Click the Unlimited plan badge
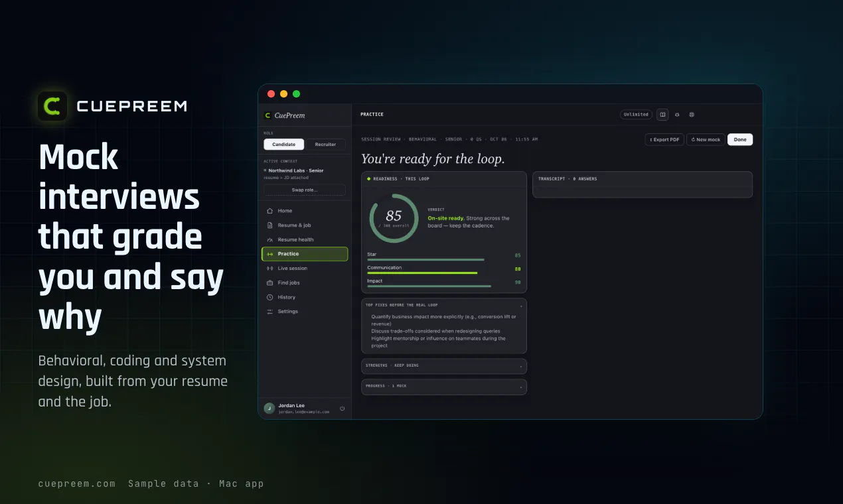Image resolution: width=843 pixels, height=504 pixels. (x=636, y=115)
